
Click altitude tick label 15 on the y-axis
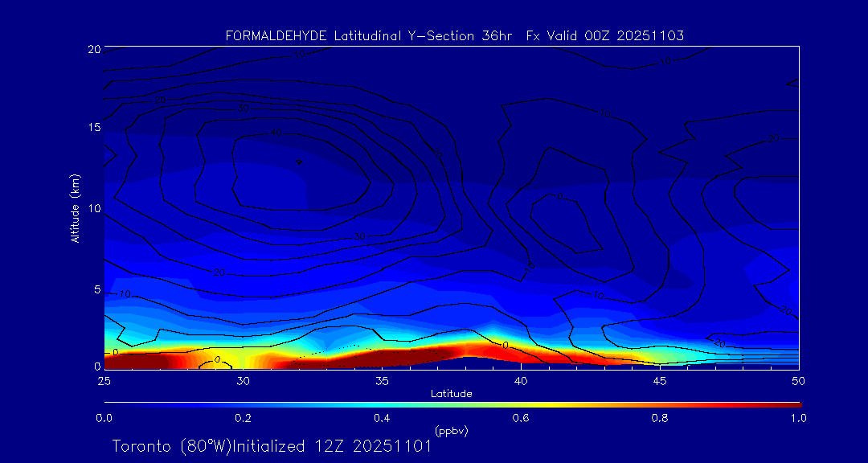(x=92, y=129)
